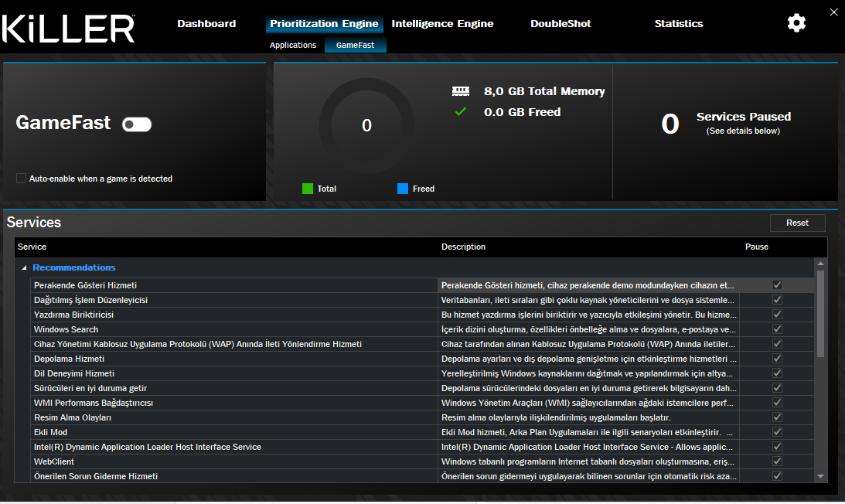845x504 pixels.
Task: Select the WebClient service name
Action: pos(54,462)
